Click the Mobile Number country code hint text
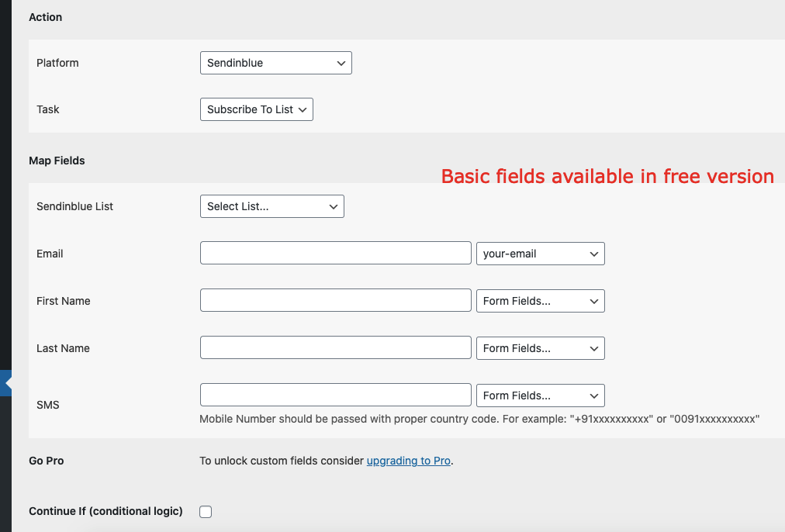785x532 pixels. point(479,420)
